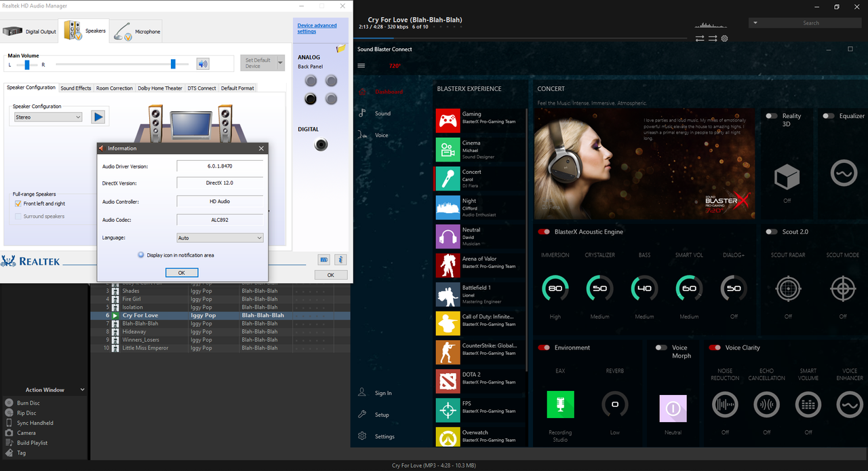The image size is (868, 471).
Task: Choose the DOTA 2 profile icon
Action: click(x=448, y=381)
